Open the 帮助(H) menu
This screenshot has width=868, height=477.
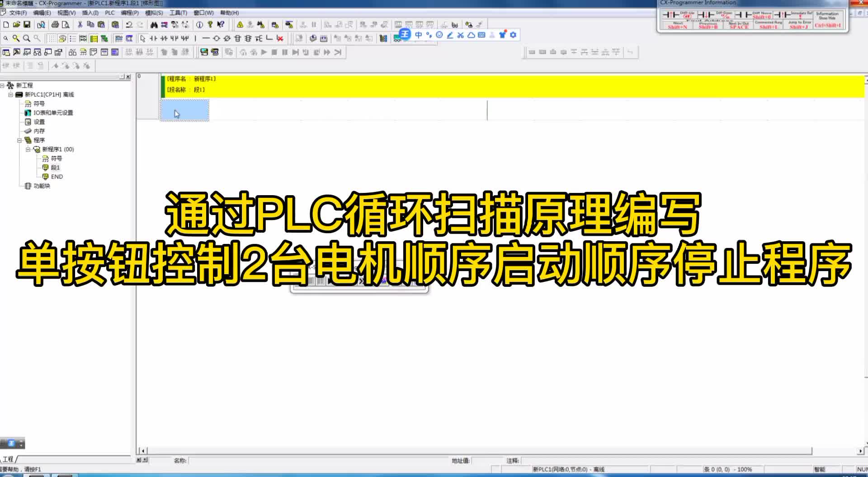point(229,13)
